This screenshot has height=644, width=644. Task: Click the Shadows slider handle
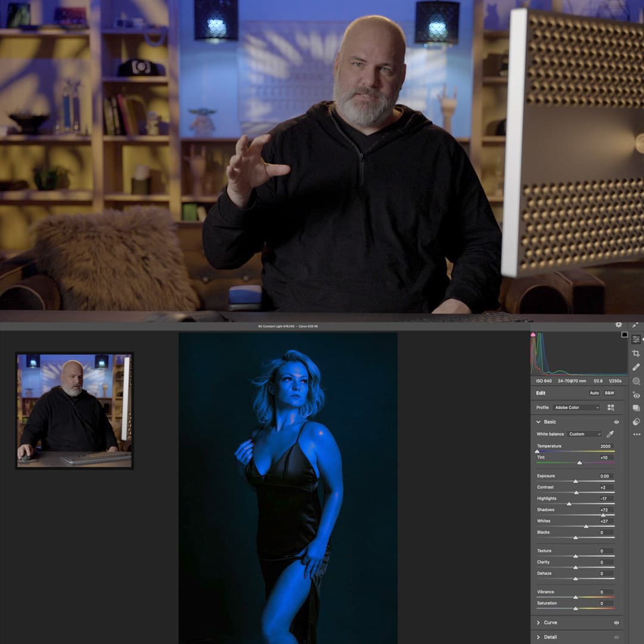click(603, 515)
